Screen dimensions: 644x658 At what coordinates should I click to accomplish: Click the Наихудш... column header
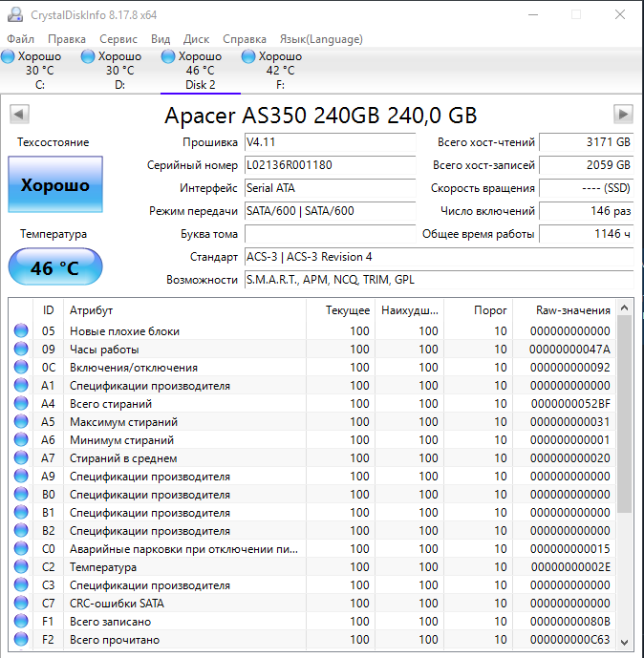click(409, 310)
